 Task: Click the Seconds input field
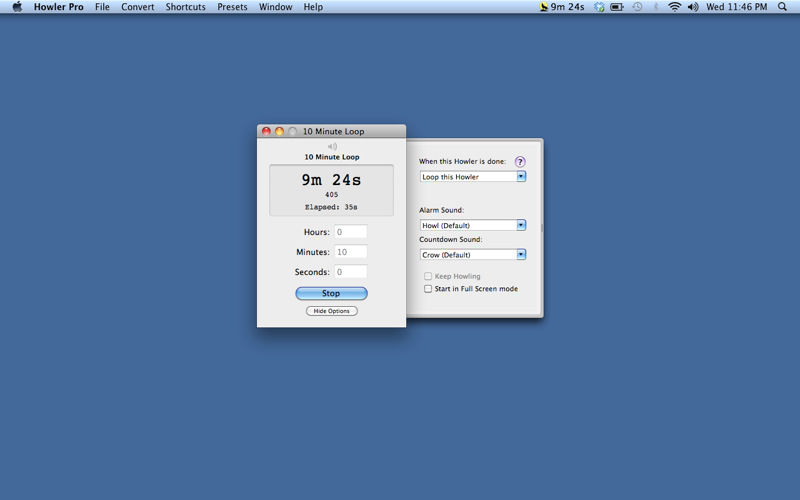click(x=351, y=271)
